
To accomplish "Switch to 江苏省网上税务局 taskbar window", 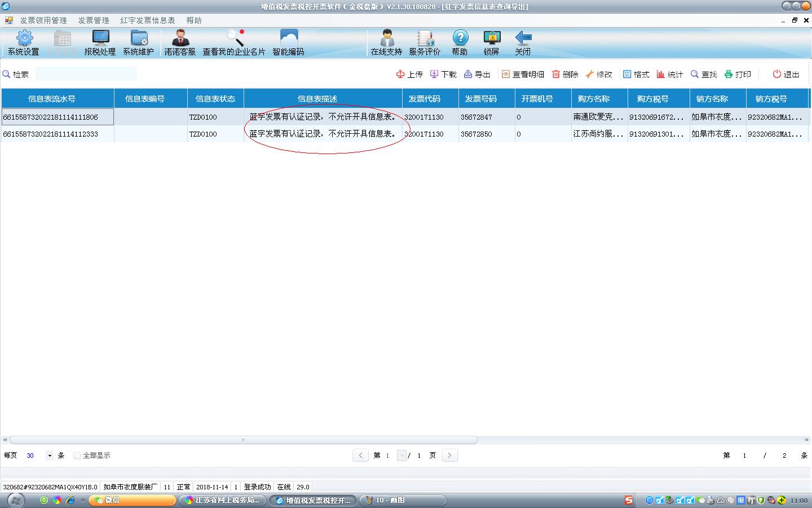I will [x=223, y=500].
